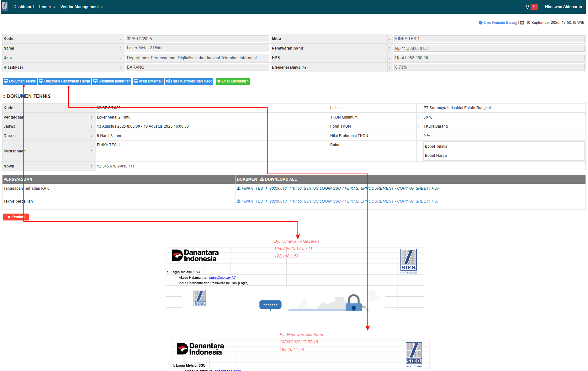588x371 pixels.
Task: View Lihat Adendum 1
Action: 233,81
